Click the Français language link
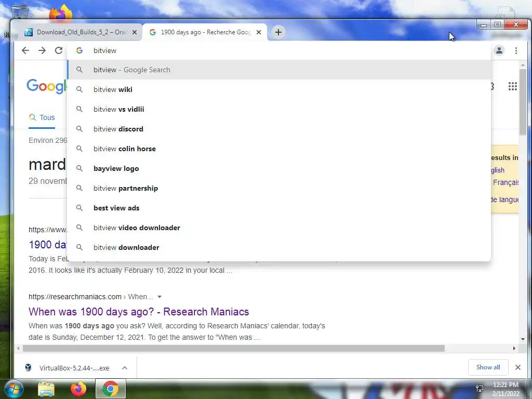Image resolution: width=532 pixels, height=399 pixels. (506, 182)
